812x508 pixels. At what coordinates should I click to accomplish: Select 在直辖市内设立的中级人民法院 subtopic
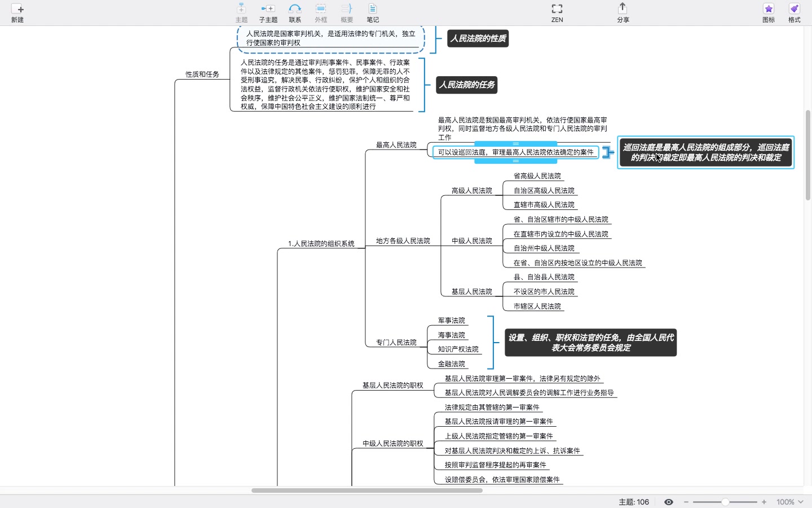[x=561, y=234]
